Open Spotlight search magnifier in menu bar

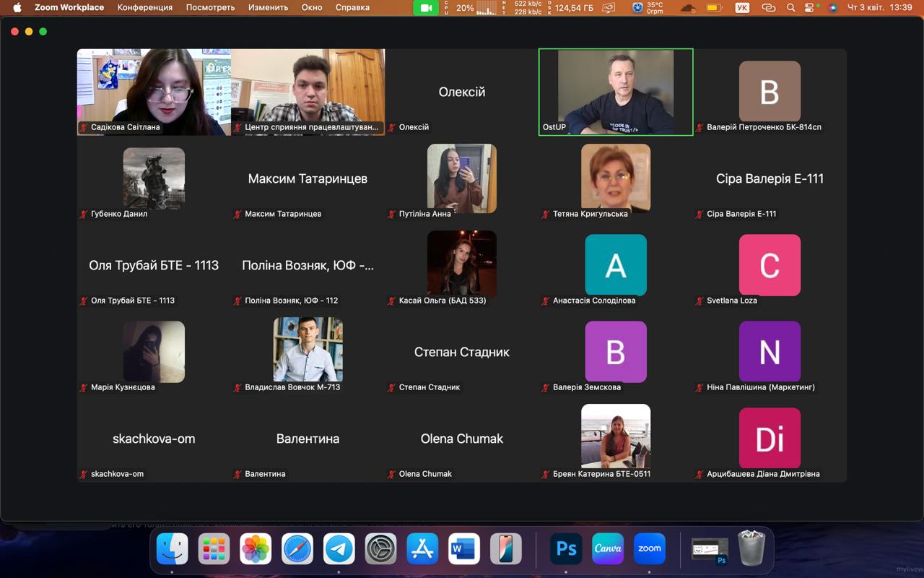[791, 8]
